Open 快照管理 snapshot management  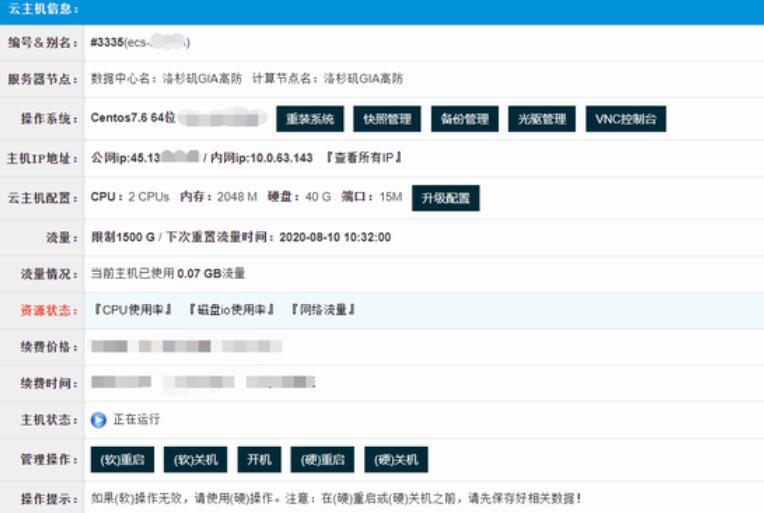[387, 119]
